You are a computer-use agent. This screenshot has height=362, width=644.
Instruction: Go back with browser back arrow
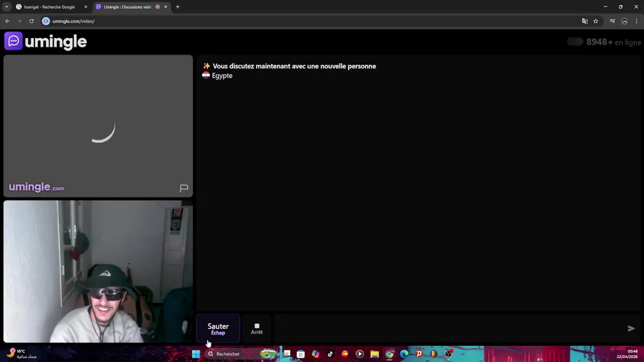click(x=7, y=21)
